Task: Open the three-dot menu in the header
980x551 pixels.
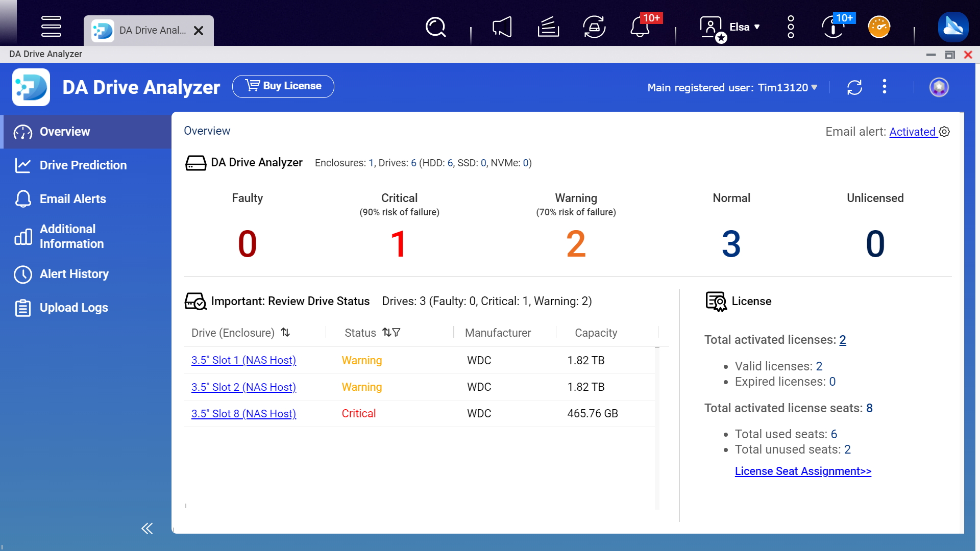Action: tap(884, 87)
